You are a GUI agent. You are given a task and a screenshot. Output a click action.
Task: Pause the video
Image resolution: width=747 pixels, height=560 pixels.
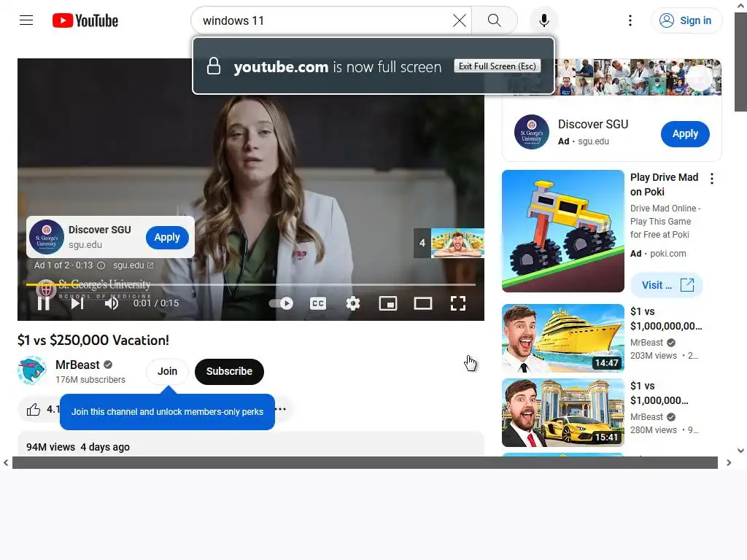(43, 303)
